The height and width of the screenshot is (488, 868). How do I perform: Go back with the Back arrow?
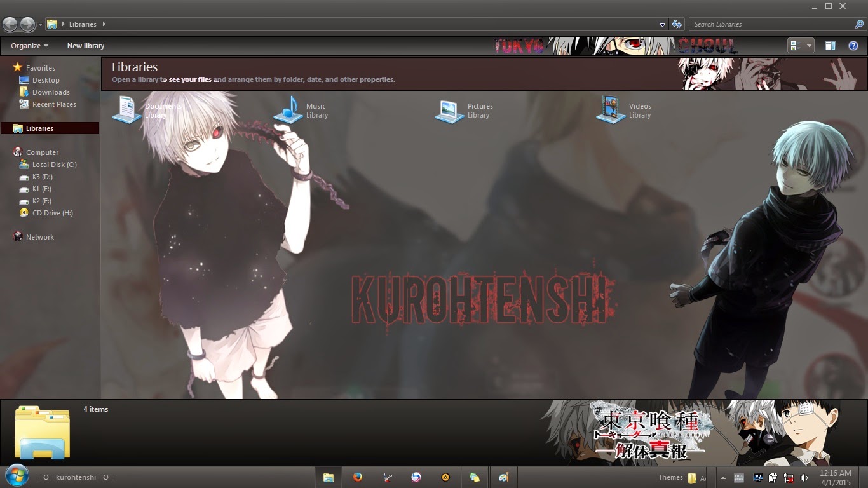10,24
